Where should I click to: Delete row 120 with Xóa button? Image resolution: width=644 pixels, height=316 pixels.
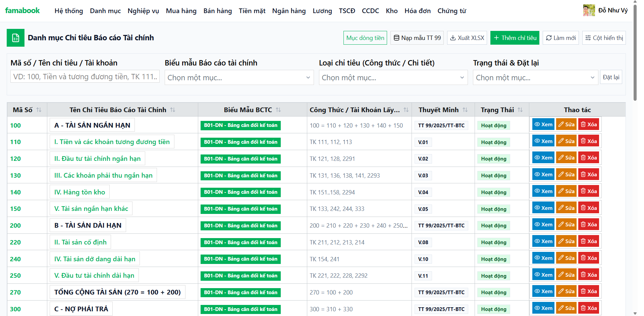click(589, 158)
